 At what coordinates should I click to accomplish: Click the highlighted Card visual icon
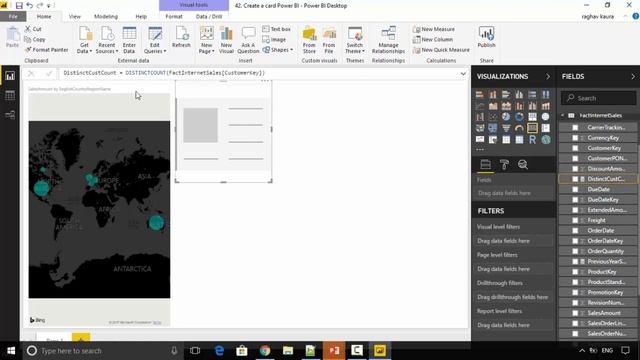point(532,128)
